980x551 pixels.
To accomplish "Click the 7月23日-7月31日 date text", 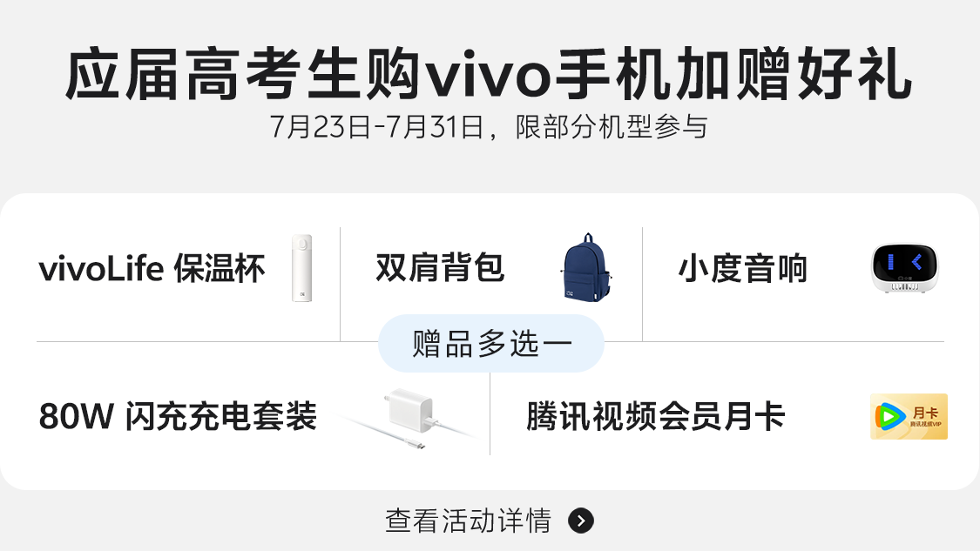I will pyautogui.click(x=377, y=127).
